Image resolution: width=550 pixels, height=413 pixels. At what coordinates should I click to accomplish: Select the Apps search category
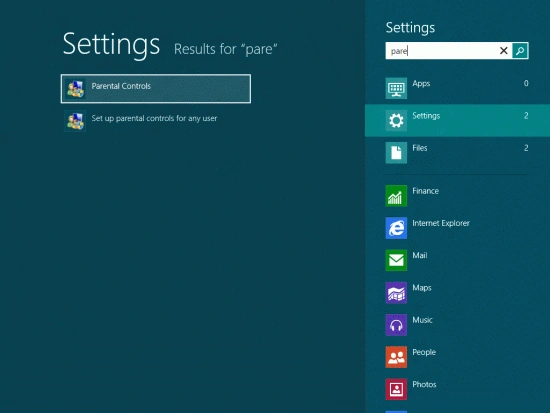click(x=457, y=88)
